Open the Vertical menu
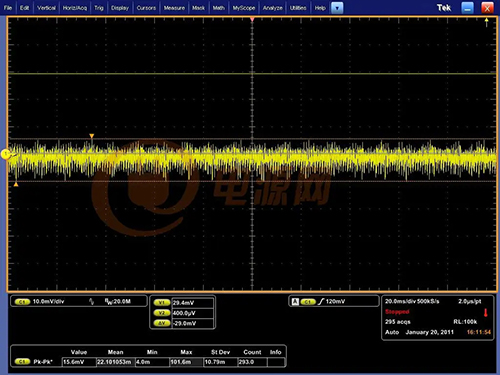The width and height of the screenshot is (500, 375). 46,8
